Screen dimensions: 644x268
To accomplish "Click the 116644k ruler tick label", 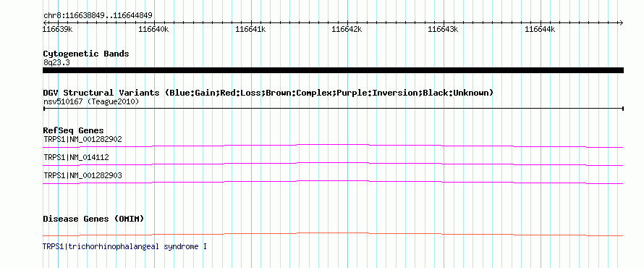I will click(x=540, y=29).
